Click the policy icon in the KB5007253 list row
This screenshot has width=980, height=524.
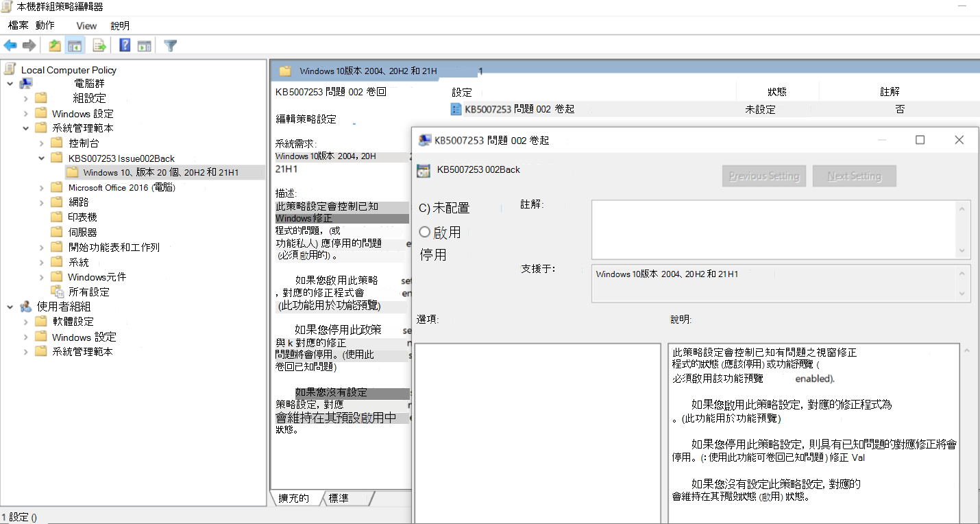pos(456,109)
